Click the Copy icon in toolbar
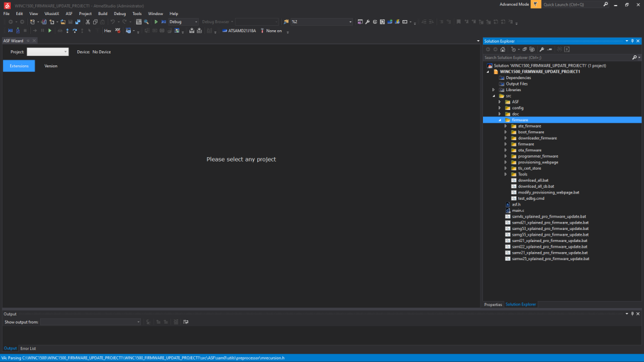 pyautogui.click(x=95, y=22)
